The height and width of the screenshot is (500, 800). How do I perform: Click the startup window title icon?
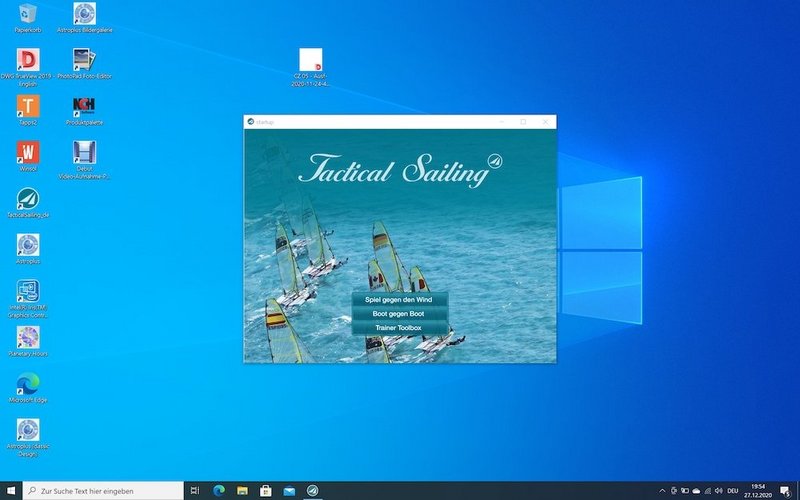click(x=251, y=122)
